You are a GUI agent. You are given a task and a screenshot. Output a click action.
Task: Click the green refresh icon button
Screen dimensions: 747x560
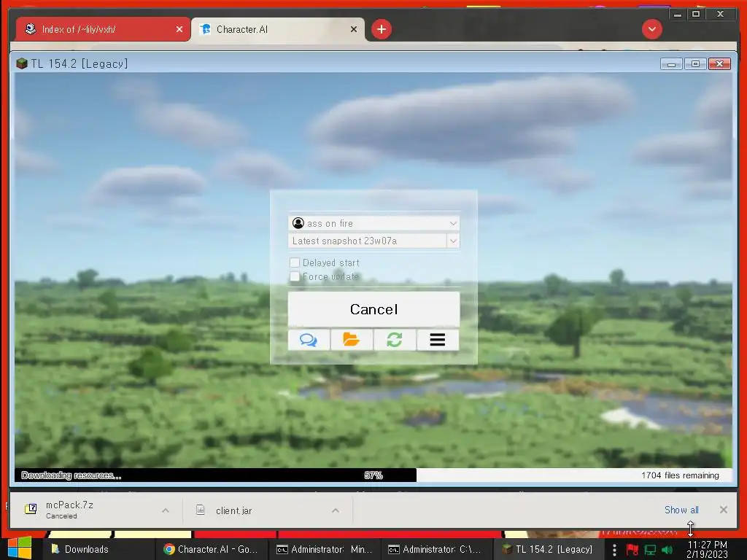395,340
